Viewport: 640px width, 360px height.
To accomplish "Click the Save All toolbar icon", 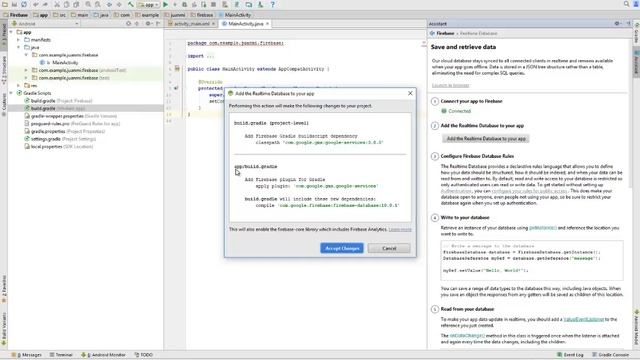I will 14,4.
